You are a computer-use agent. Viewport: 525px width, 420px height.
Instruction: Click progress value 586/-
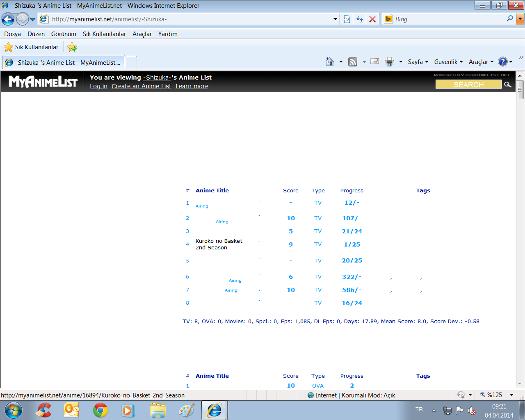pos(352,290)
